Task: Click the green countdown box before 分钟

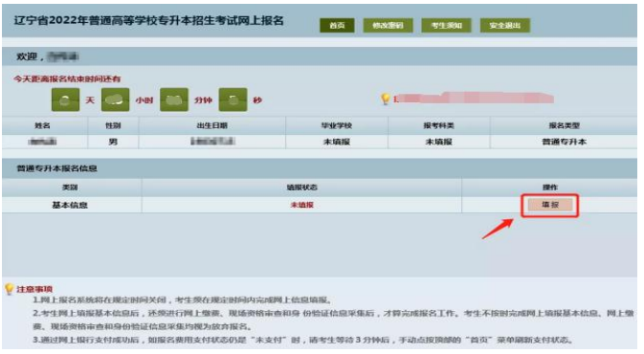Action: 174,100
